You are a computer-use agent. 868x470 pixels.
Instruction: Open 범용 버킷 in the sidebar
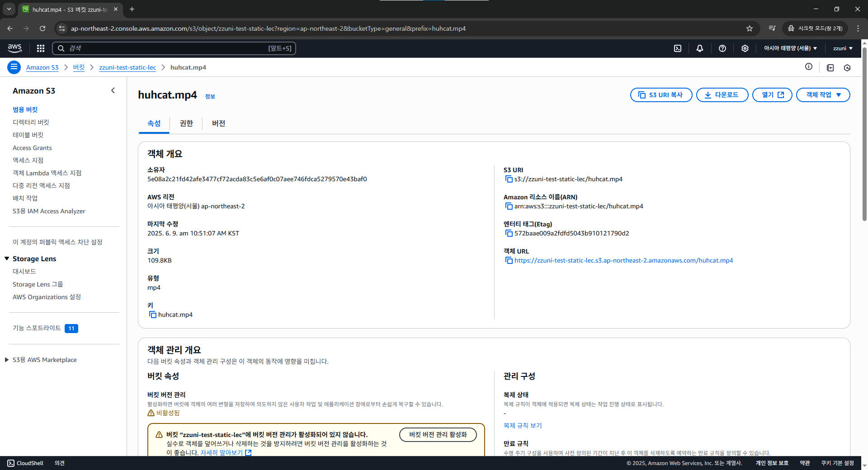click(25, 109)
